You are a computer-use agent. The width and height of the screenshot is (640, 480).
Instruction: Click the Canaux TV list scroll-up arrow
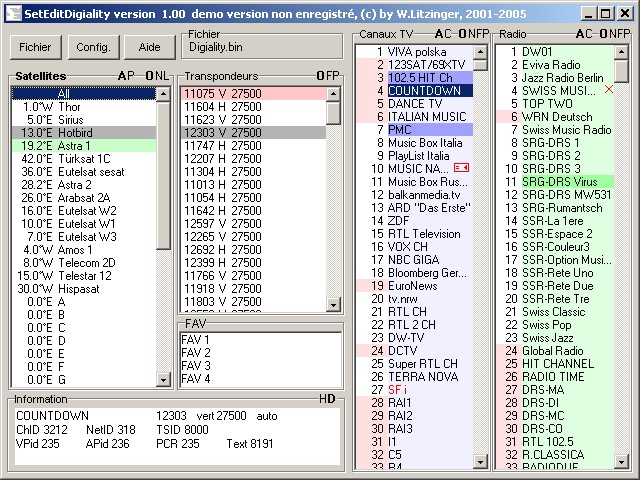(481, 50)
